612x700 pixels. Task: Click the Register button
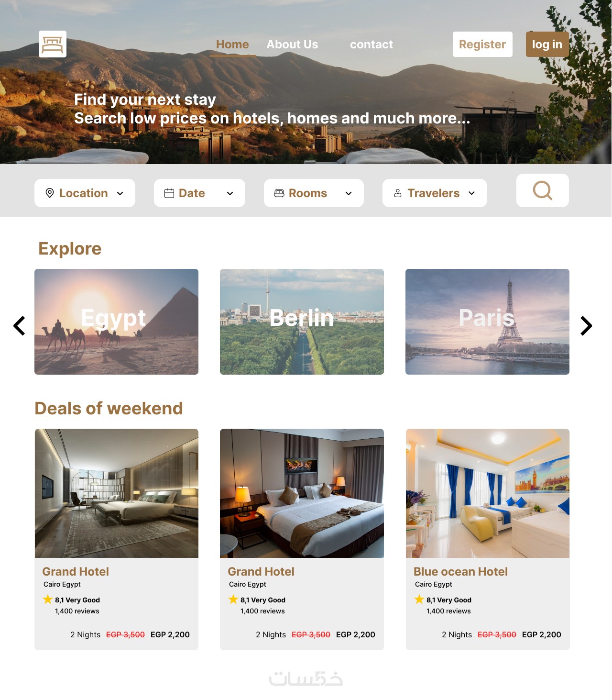(x=482, y=44)
